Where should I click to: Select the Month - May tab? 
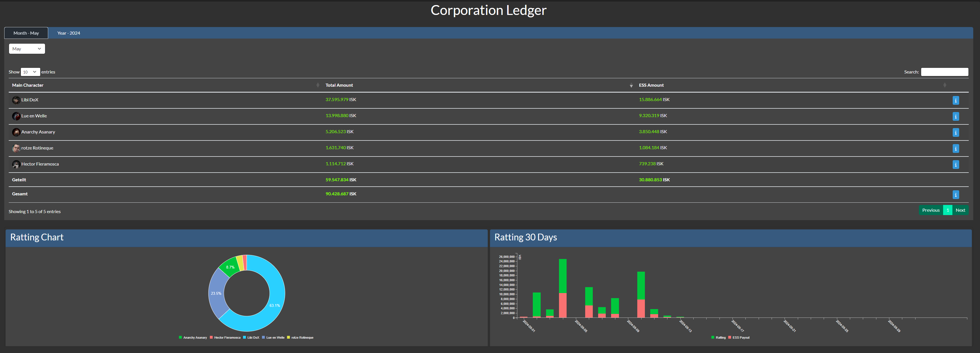tap(26, 33)
